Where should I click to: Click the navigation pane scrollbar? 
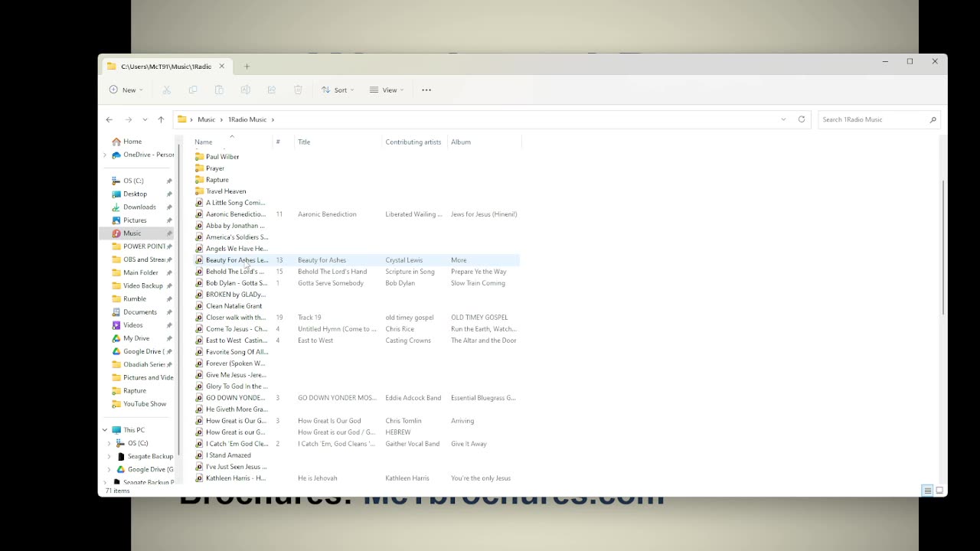point(178,298)
